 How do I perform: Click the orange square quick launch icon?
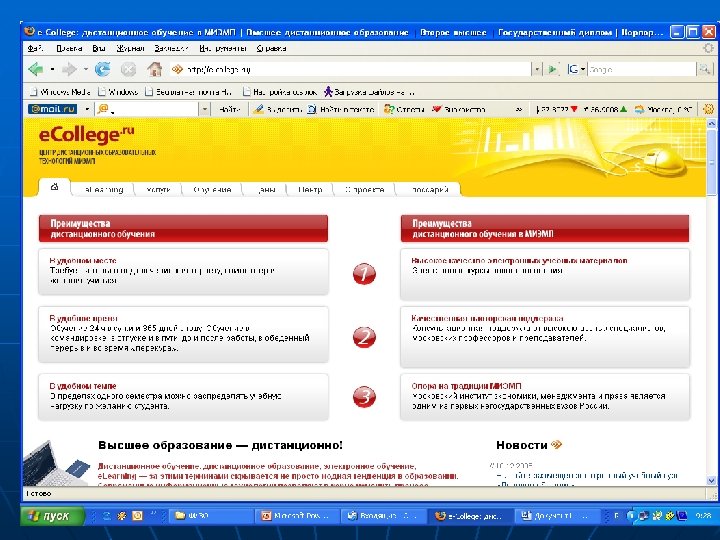click(137, 516)
